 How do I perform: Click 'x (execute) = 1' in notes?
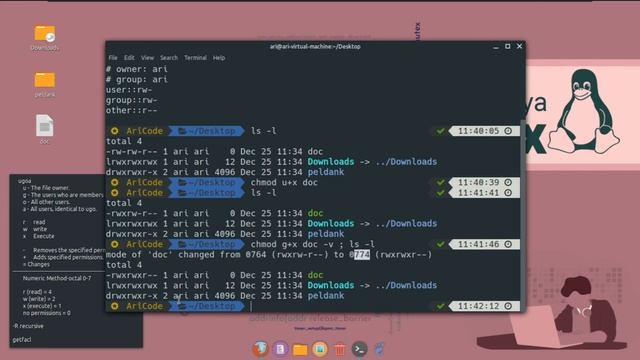[x=42, y=306]
